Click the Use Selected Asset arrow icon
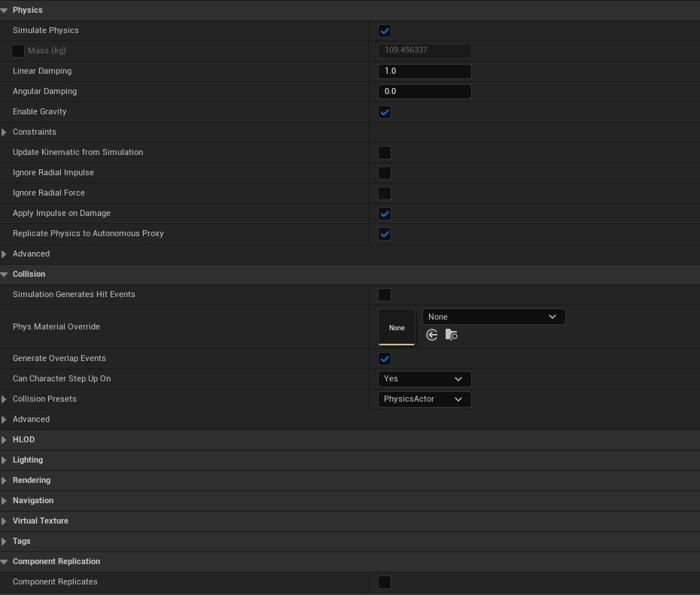 431,335
